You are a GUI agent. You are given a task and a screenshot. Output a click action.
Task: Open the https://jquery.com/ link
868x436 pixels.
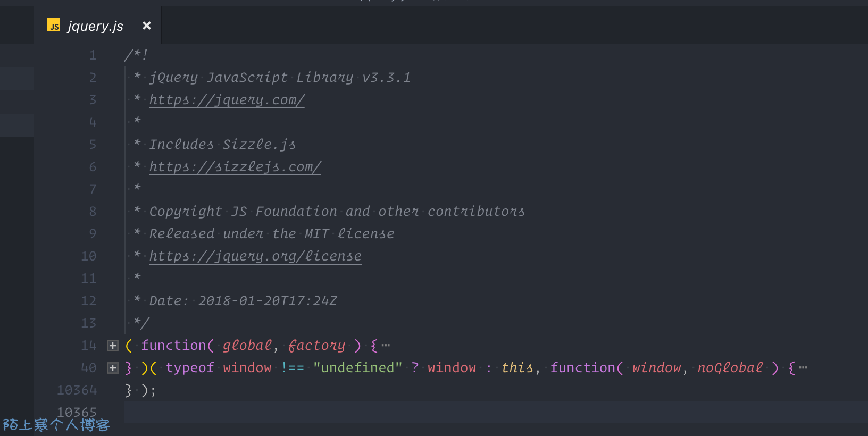227,100
